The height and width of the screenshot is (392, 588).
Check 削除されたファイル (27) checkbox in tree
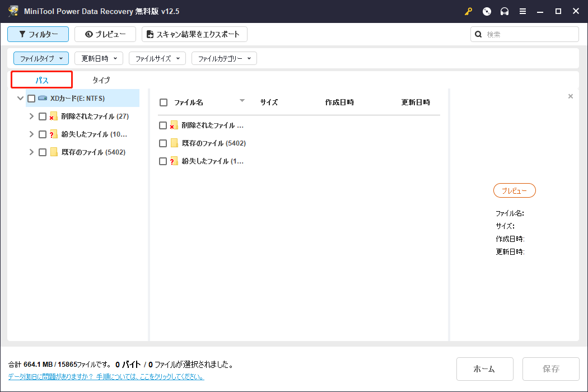click(x=43, y=116)
